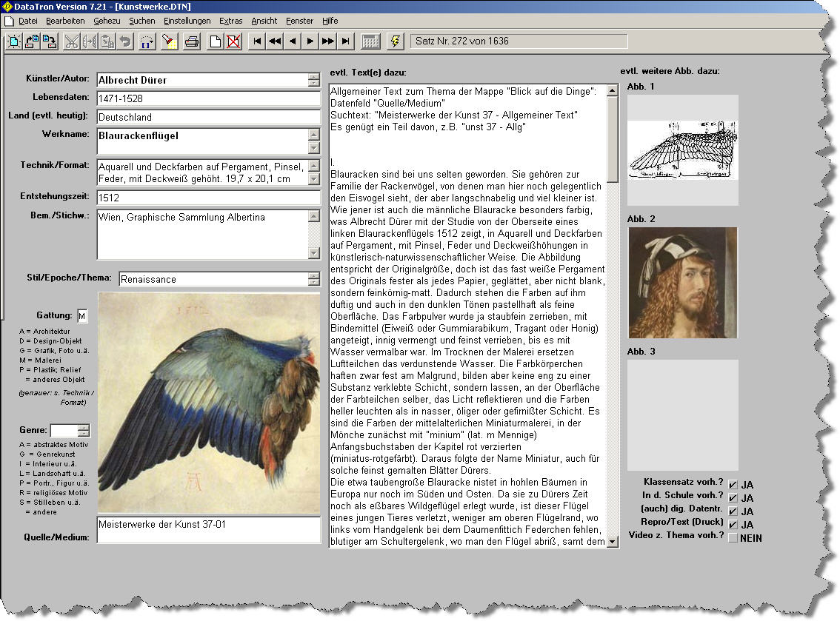
Task: Open the Hilfe menu
Action: (x=330, y=21)
